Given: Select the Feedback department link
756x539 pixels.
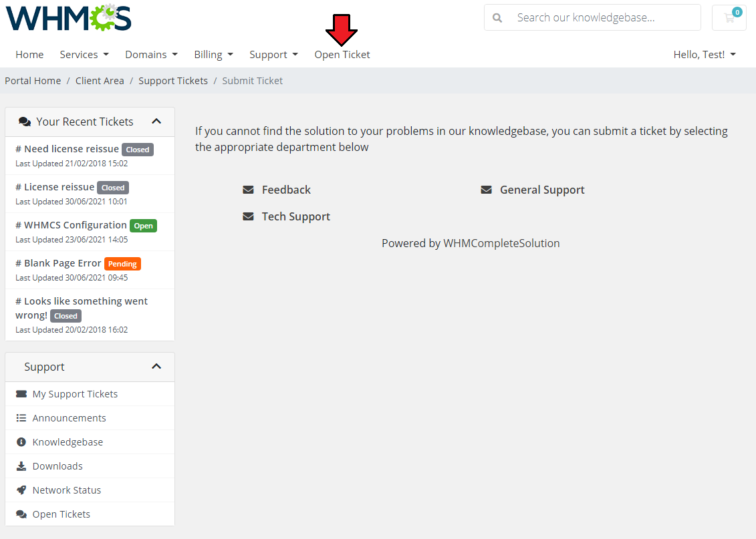Looking at the screenshot, I should click(286, 190).
